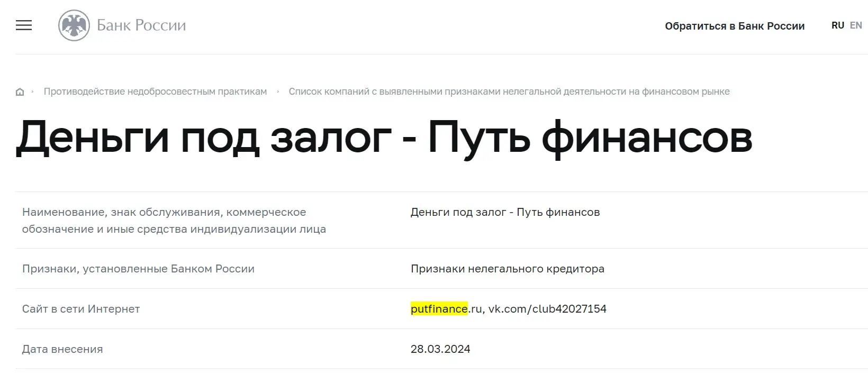
Task: Open the hamburger menu
Action: pyautogui.click(x=24, y=25)
